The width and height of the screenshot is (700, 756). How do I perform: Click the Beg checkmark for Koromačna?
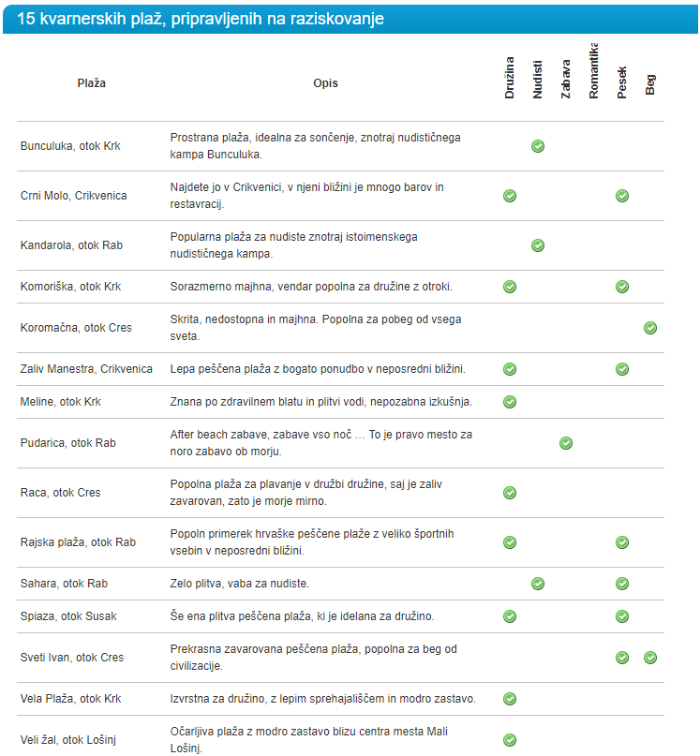pyautogui.click(x=650, y=328)
